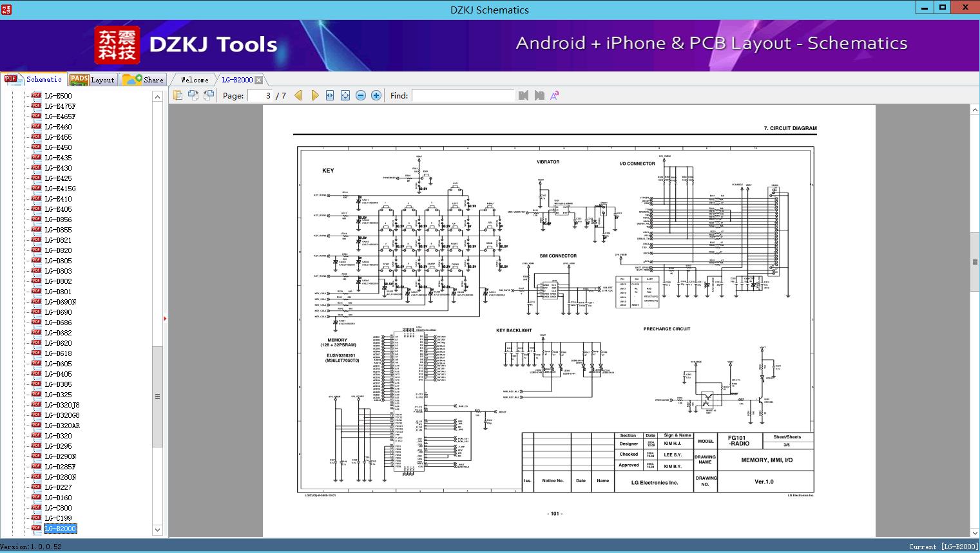The image size is (980, 553).
Task: Zoom out with the minus icon
Action: [x=361, y=95]
